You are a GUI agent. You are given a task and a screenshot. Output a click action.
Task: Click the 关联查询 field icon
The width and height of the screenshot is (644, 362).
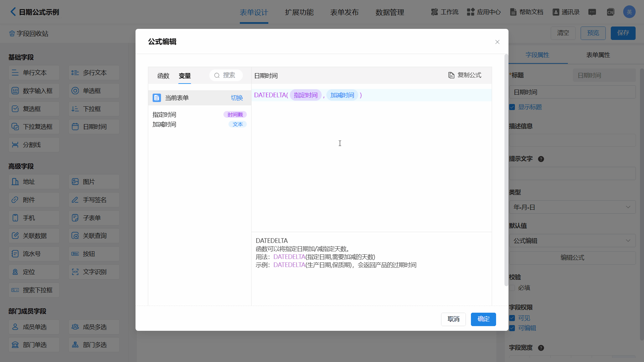(x=75, y=236)
